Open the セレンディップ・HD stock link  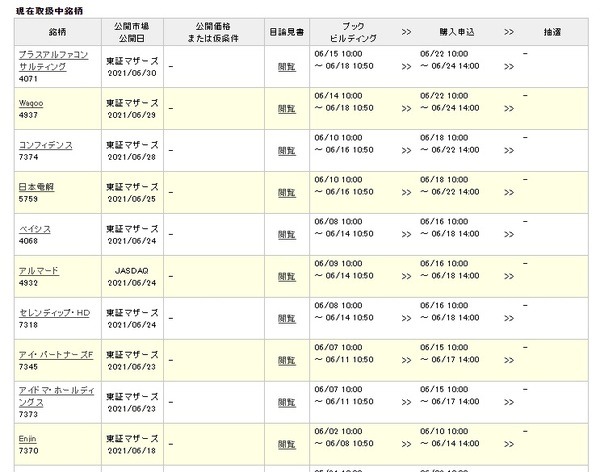tap(54, 313)
